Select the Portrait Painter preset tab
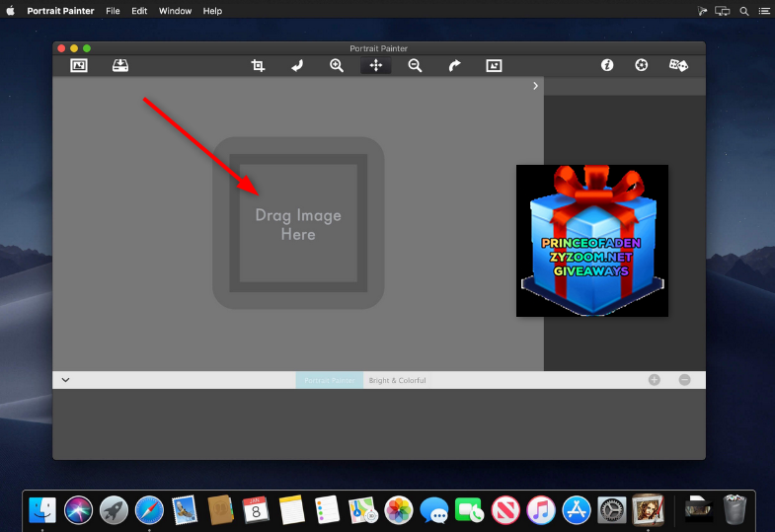This screenshot has width=775, height=532. tap(329, 380)
